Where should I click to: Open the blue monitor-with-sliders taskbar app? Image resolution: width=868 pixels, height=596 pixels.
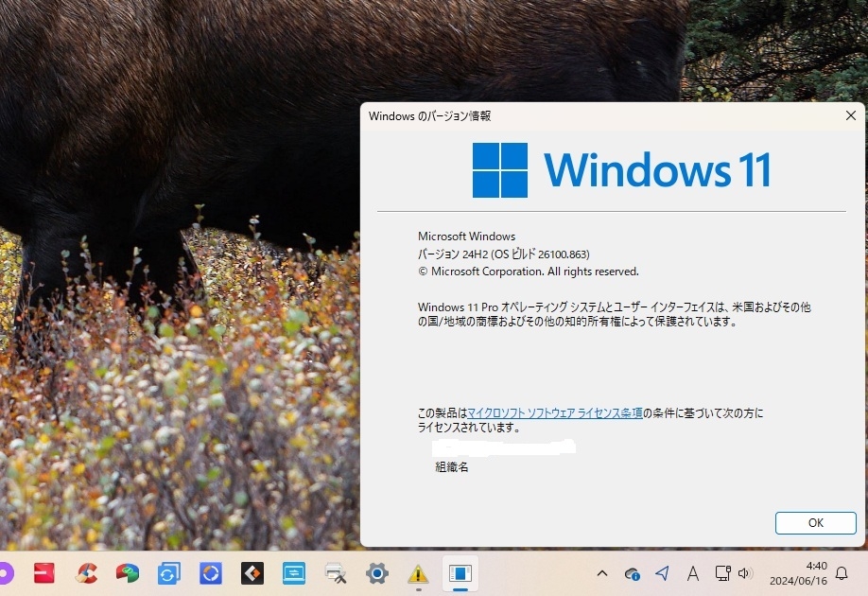click(x=294, y=573)
